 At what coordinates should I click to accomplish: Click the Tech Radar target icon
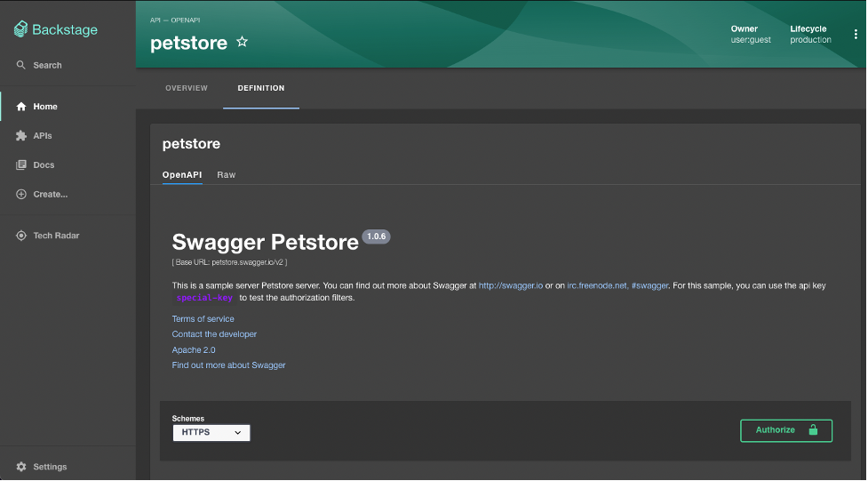(x=21, y=236)
